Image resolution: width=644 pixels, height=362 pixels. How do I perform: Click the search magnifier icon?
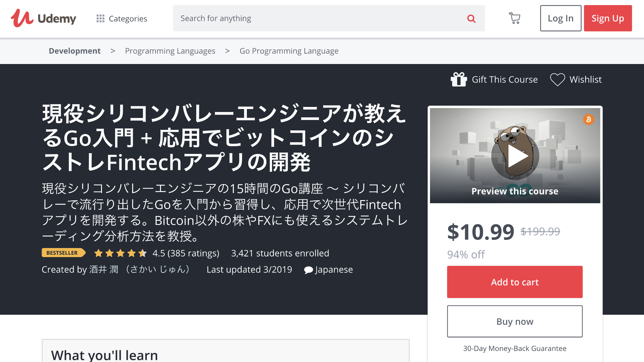pyautogui.click(x=471, y=18)
